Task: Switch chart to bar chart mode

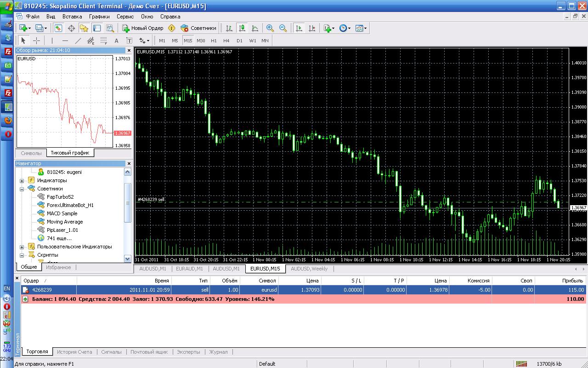Action: pos(229,28)
